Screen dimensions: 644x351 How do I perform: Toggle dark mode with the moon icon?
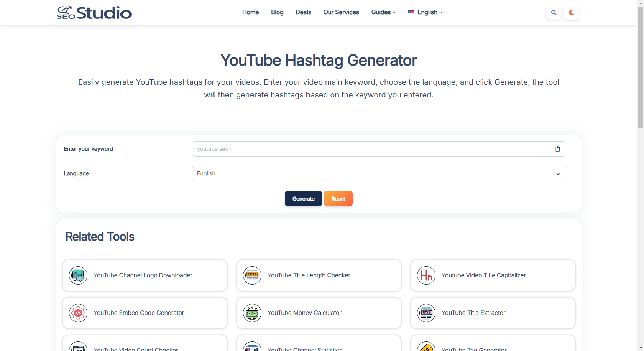(x=572, y=13)
